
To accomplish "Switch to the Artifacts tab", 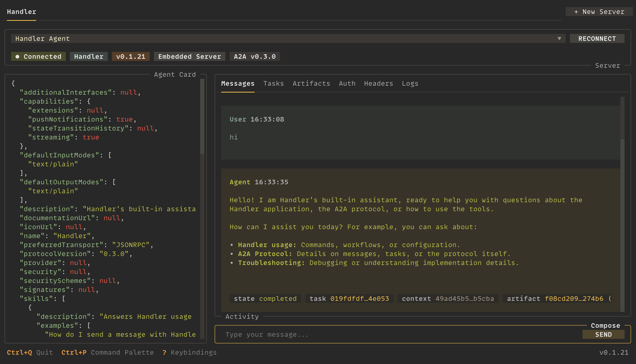I will click(x=311, y=84).
